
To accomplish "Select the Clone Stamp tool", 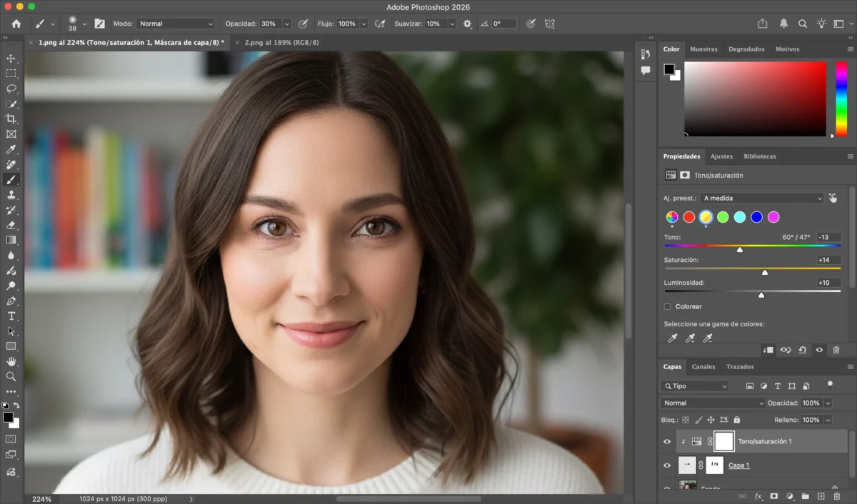I will pos(11,194).
